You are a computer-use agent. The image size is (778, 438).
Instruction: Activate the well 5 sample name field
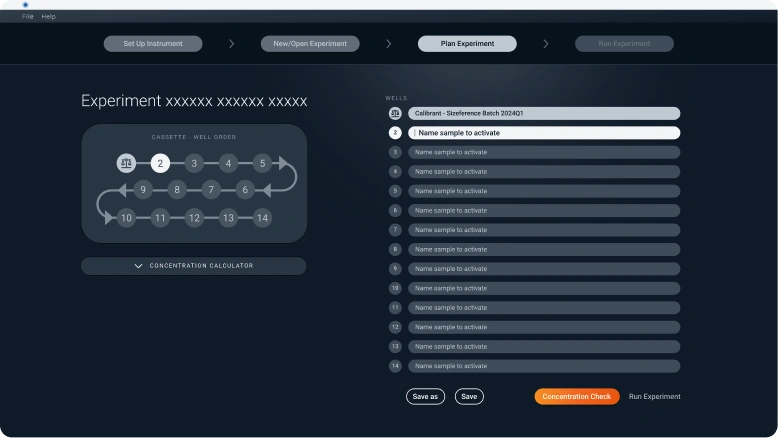[x=544, y=191]
